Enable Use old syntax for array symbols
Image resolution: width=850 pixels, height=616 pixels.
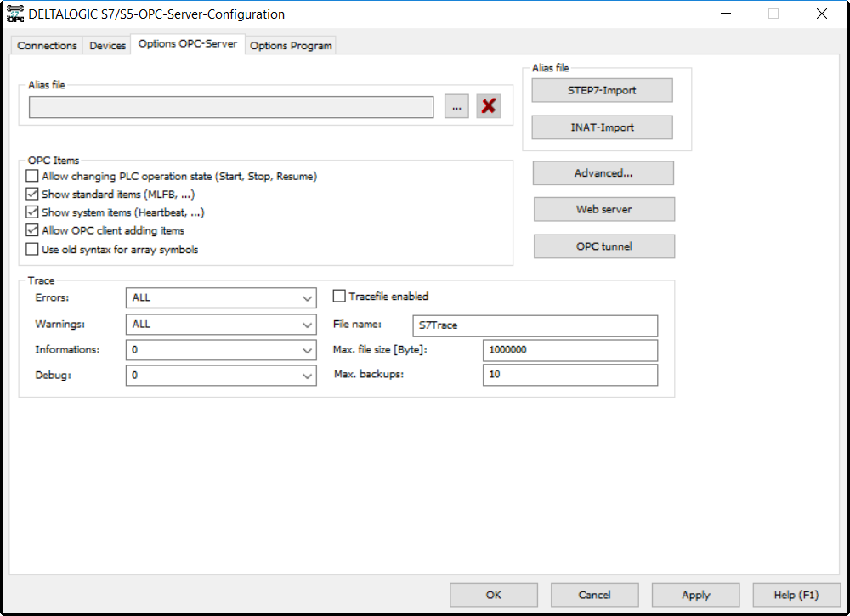click(x=32, y=249)
